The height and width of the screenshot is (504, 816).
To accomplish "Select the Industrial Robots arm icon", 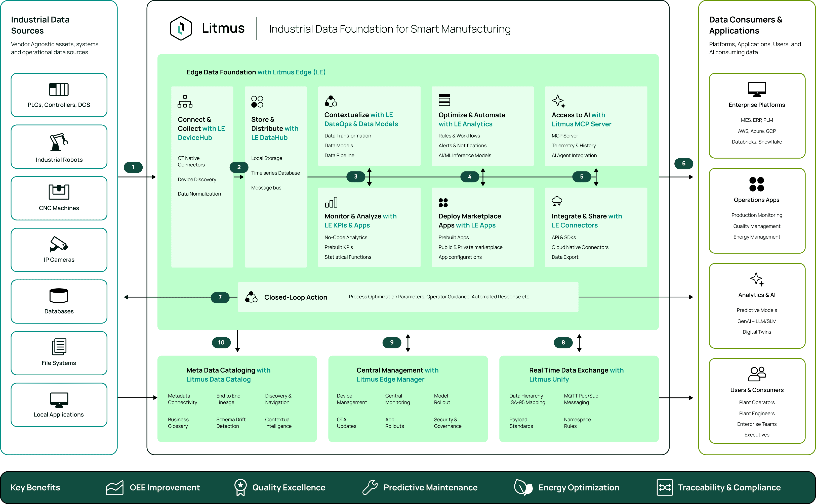I will click(x=59, y=142).
